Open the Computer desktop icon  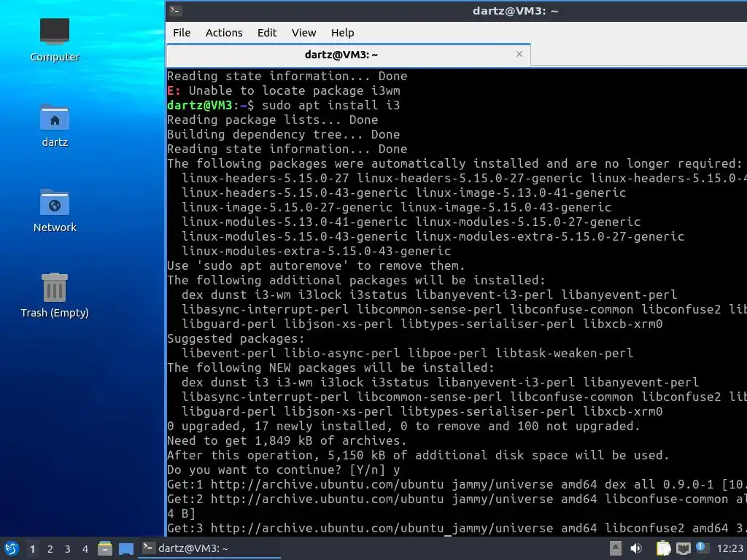pyautogui.click(x=54, y=40)
